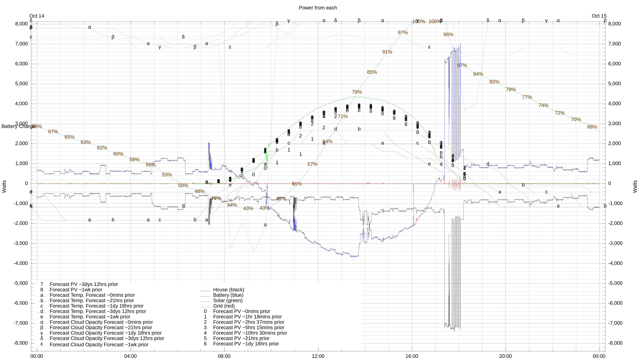Image resolution: width=644 pixels, height=362 pixels.
Task: Click the '60%' battery charge label
Action: pyautogui.click(x=118, y=154)
